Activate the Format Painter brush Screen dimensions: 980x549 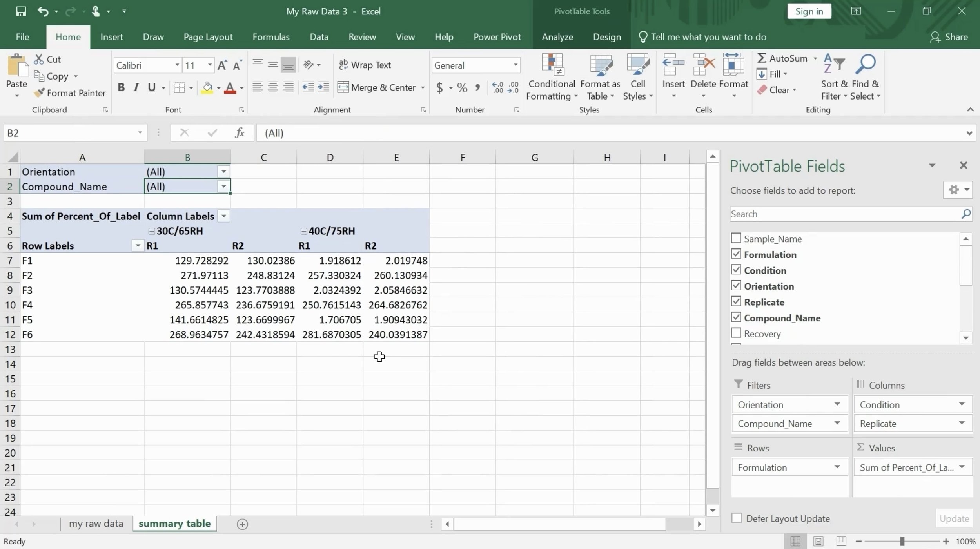[x=70, y=93]
